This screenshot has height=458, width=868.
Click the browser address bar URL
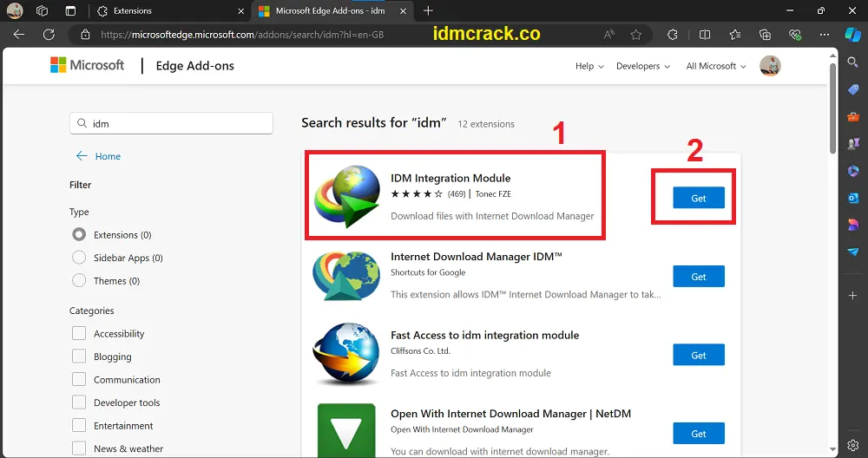pos(242,35)
